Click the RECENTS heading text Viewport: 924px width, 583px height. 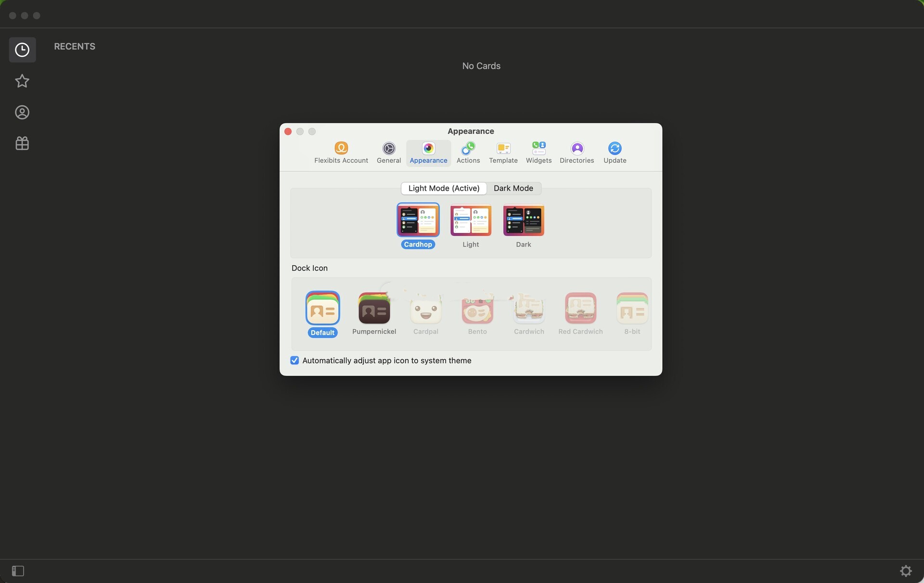pos(75,47)
